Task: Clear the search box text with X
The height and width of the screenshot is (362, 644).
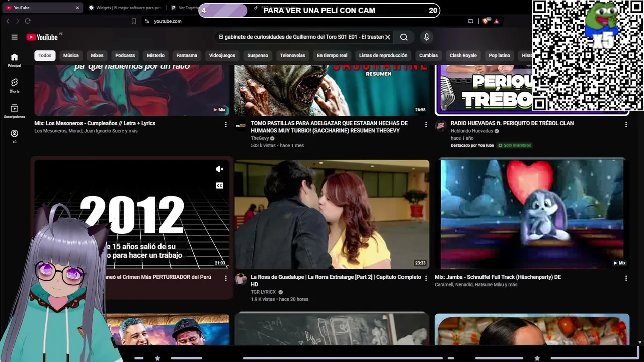Action: (x=388, y=37)
